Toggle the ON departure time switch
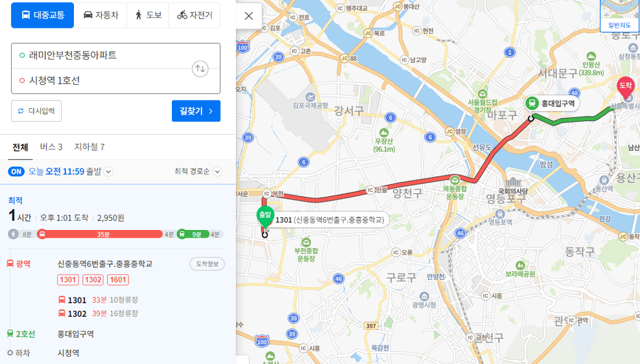 click(x=16, y=172)
